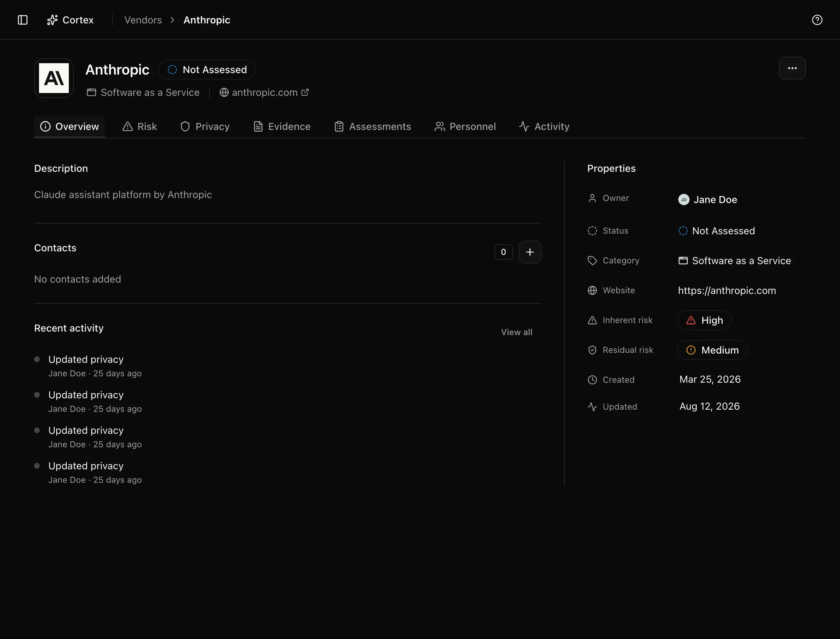
Task: Click the Anthropic logo thumbnail
Action: (54, 78)
